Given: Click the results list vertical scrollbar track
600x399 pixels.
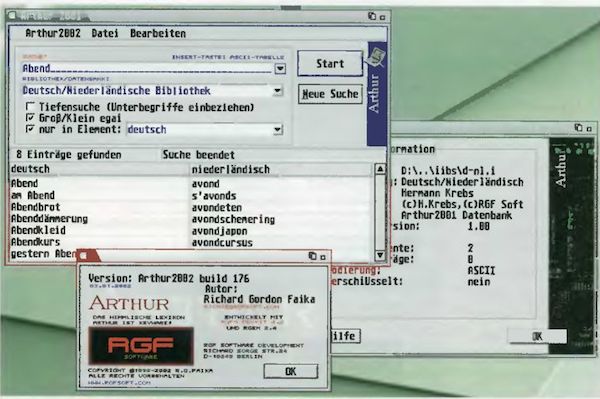Looking at the screenshot, I should click(x=380, y=212).
